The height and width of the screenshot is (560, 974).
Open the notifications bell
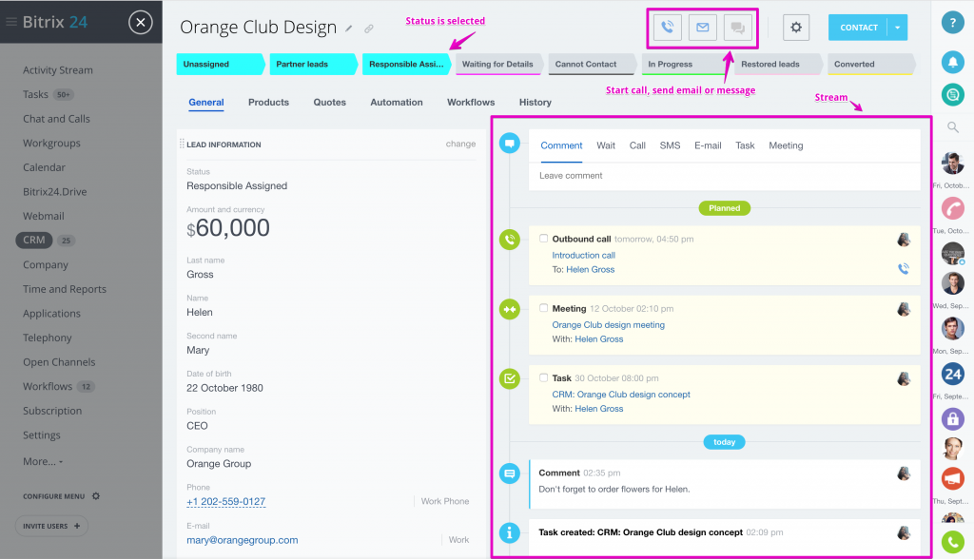(952, 62)
